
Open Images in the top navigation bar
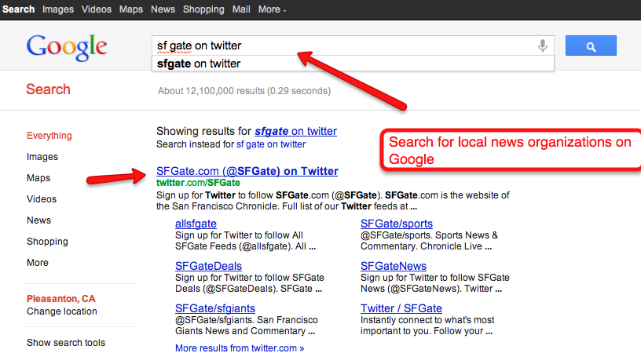point(59,9)
